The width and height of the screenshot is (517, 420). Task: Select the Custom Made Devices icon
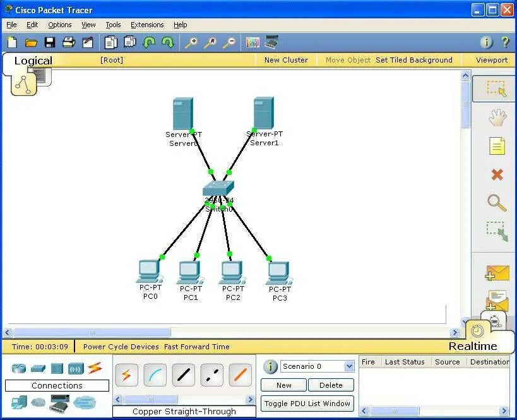60,403
